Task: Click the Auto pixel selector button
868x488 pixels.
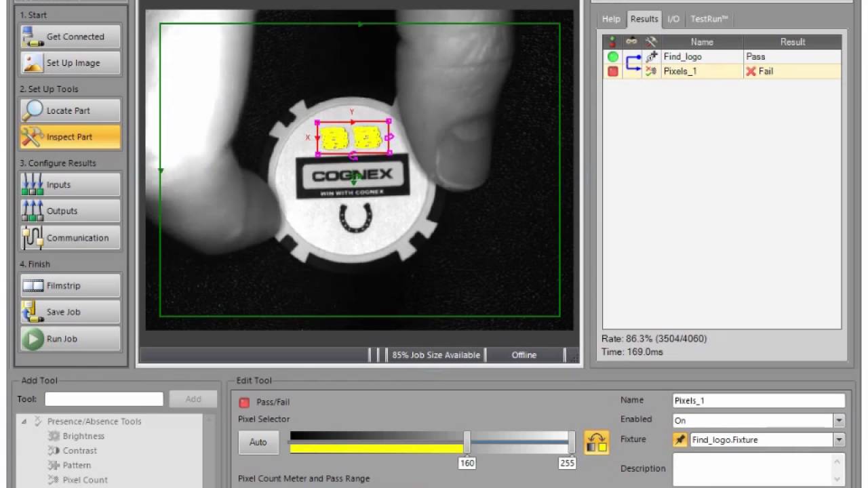Action: click(x=258, y=442)
